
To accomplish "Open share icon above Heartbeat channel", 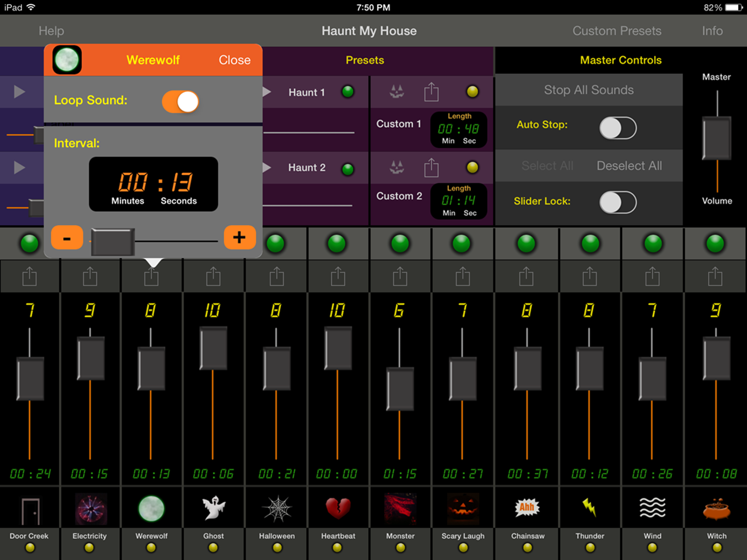I will coord(338,276).
